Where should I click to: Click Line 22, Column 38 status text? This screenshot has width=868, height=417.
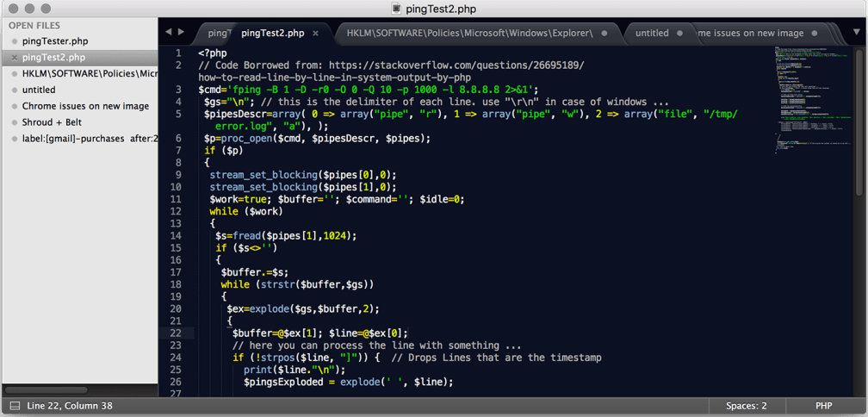tap(69, 406)
